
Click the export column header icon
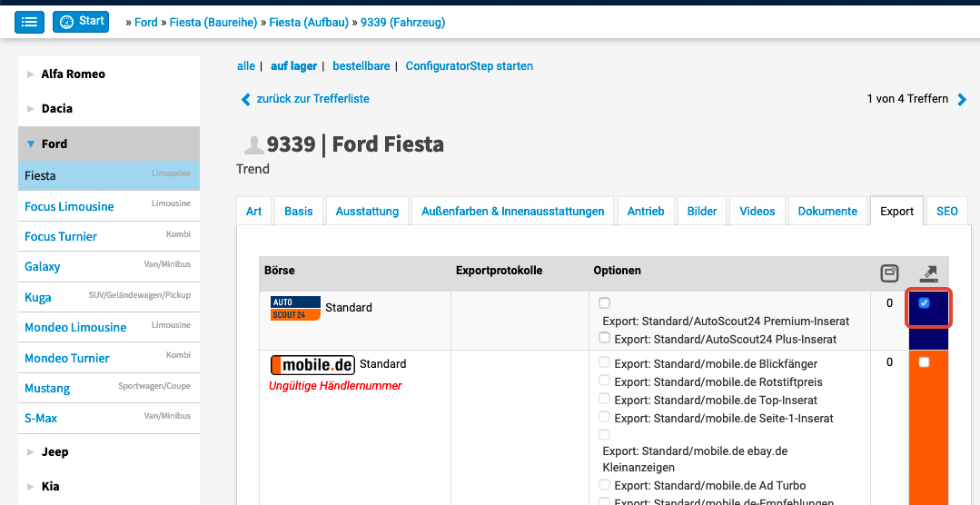pyautogui.click(x=928, y=272)
